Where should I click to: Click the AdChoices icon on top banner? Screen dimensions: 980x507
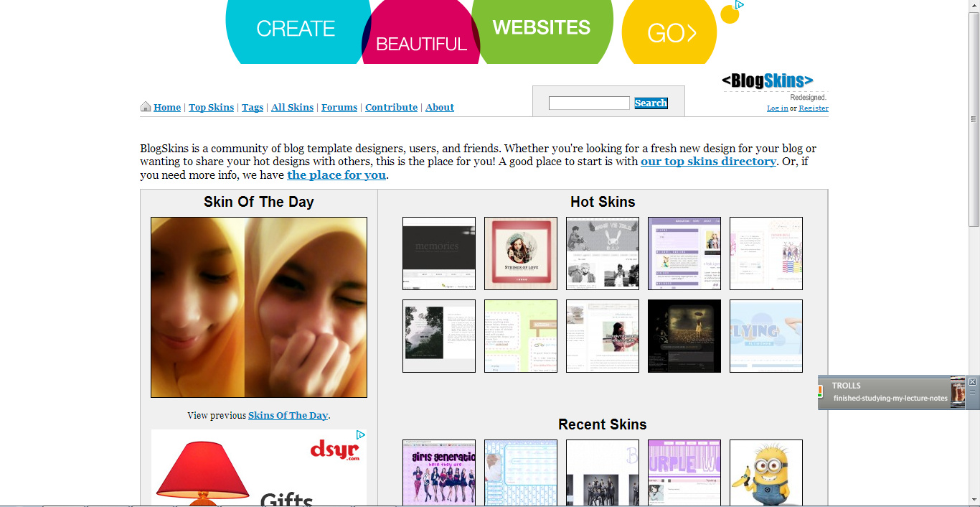(739, 5)
